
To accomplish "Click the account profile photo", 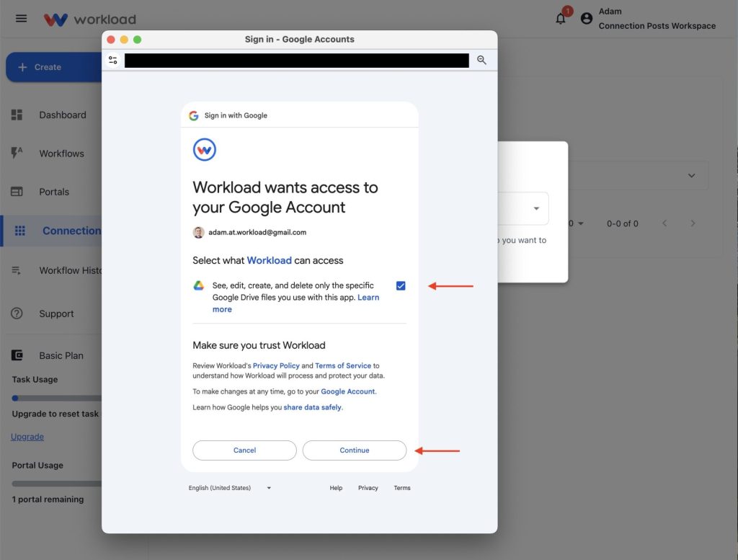I will tap(199, 233).
